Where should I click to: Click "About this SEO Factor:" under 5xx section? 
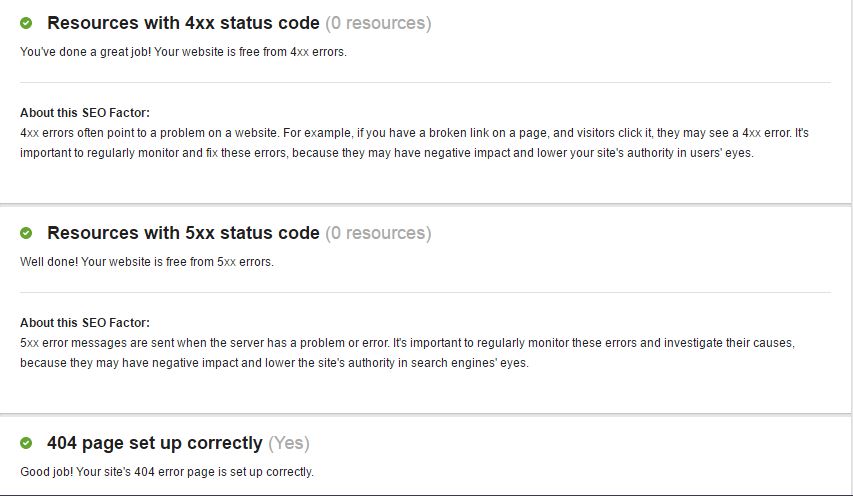[85, 323]
